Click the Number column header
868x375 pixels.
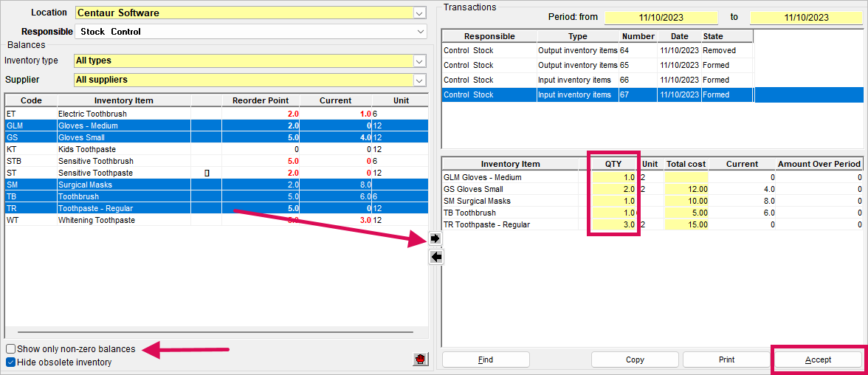638,37
